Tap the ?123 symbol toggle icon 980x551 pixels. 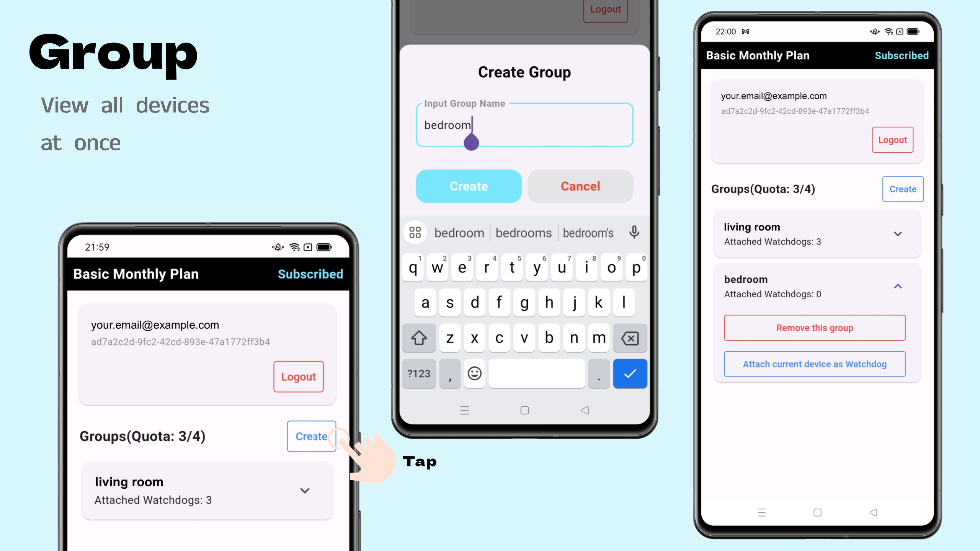click(419, 373)
